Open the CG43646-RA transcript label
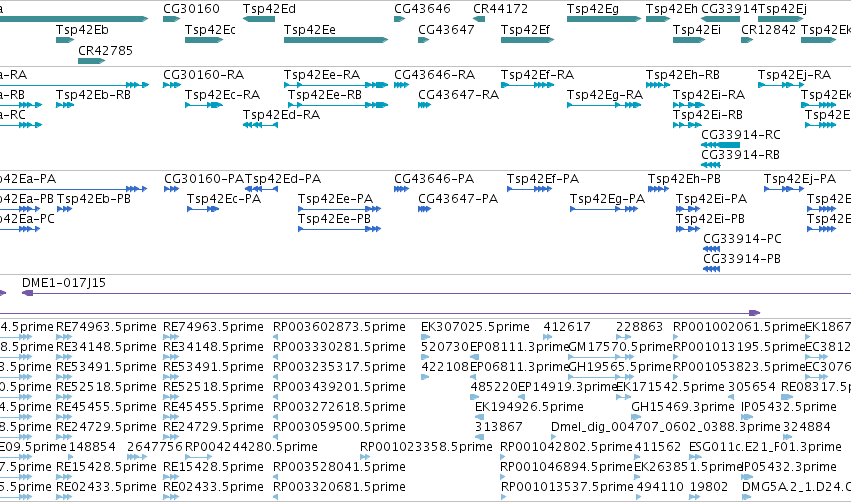The image size is (851, 502). coord(435,75)
